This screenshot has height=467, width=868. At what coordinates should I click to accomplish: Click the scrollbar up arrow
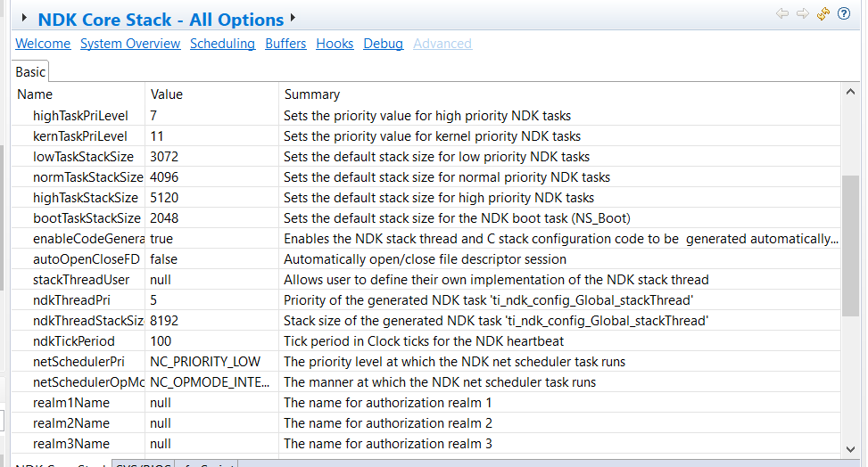[x=850, y=92]
